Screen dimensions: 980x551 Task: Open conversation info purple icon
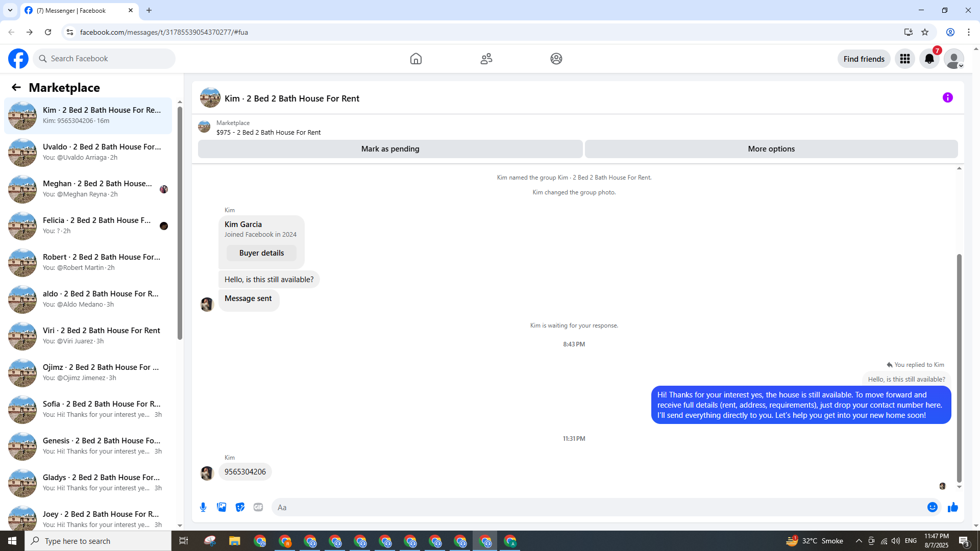947,97
